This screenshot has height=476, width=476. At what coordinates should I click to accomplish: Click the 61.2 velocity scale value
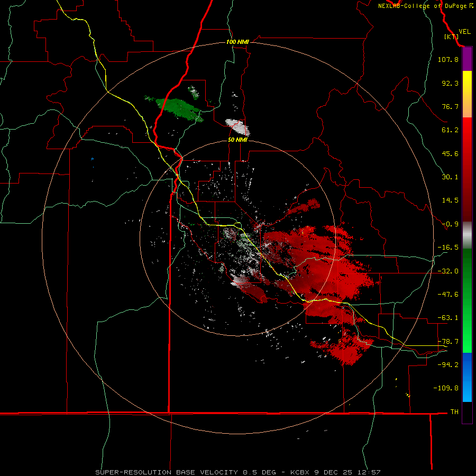[450, 130]
